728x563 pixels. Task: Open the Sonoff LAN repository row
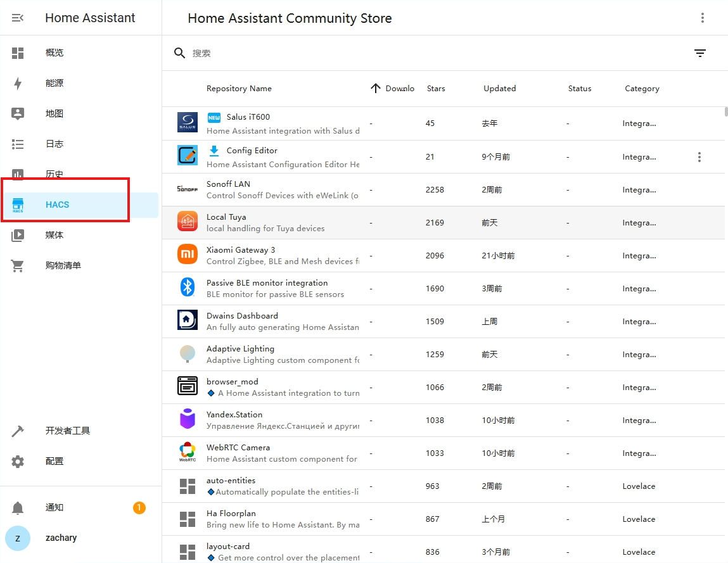pos(444,190)
